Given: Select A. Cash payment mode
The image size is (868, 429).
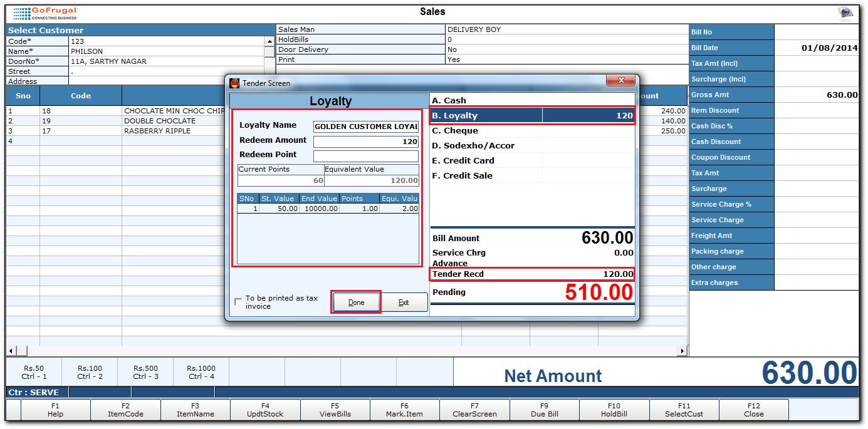Looking at the screenshot, I should coord(532,100).
